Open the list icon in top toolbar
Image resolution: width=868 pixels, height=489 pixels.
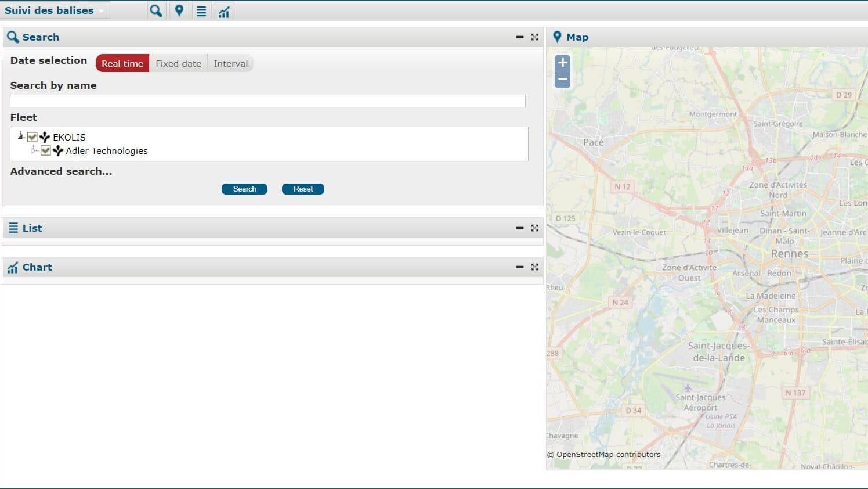pyautogui.click(x=201, y=11)
